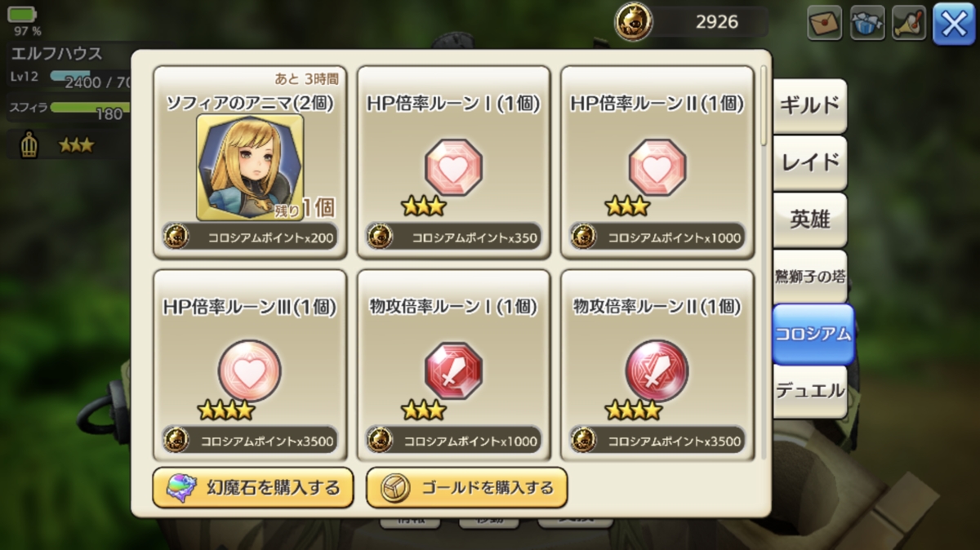Select the Sophia anima character portrait
Image resolution: width=980 pixels, height=550 pixels.
coord(250,167)
